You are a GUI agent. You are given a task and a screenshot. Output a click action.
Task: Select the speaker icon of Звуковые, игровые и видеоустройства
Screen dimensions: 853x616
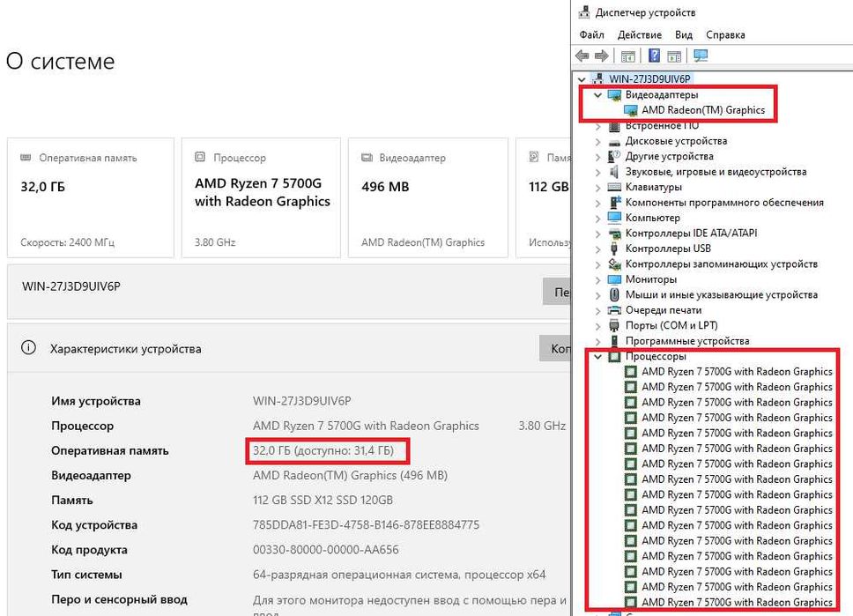click(614, 172)
